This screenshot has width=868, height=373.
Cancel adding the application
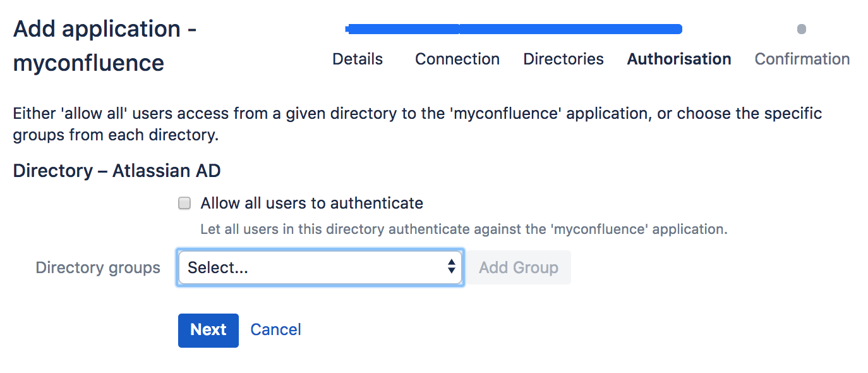[275, 330]
